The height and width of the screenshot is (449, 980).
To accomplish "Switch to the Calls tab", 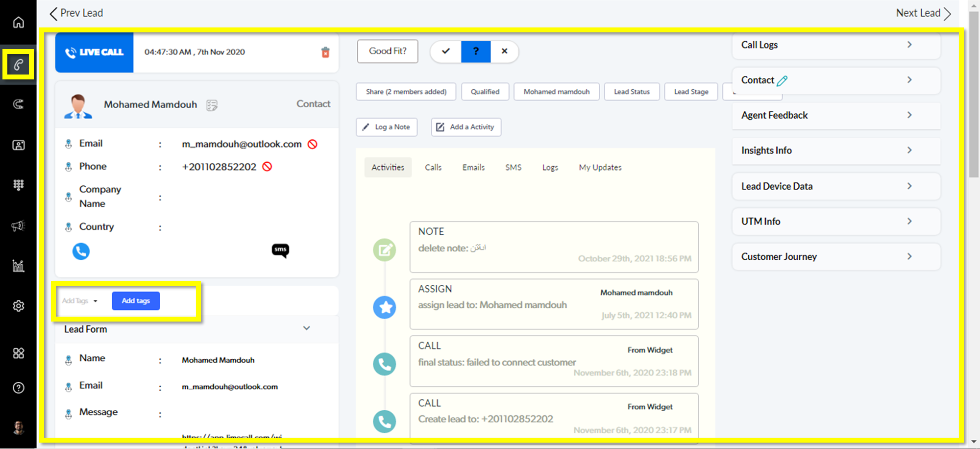I will tap(433, 168).
